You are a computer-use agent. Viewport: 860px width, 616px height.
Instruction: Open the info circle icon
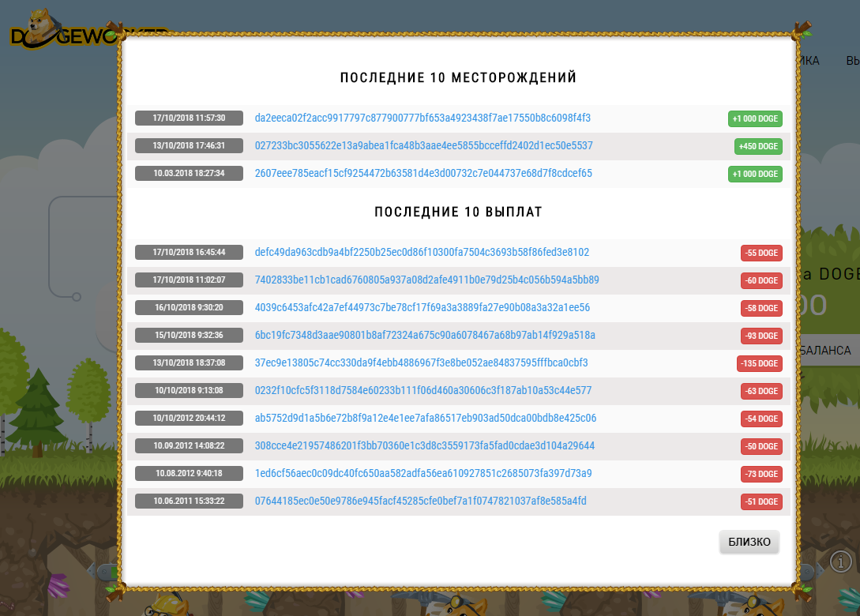tap(841, 562)
